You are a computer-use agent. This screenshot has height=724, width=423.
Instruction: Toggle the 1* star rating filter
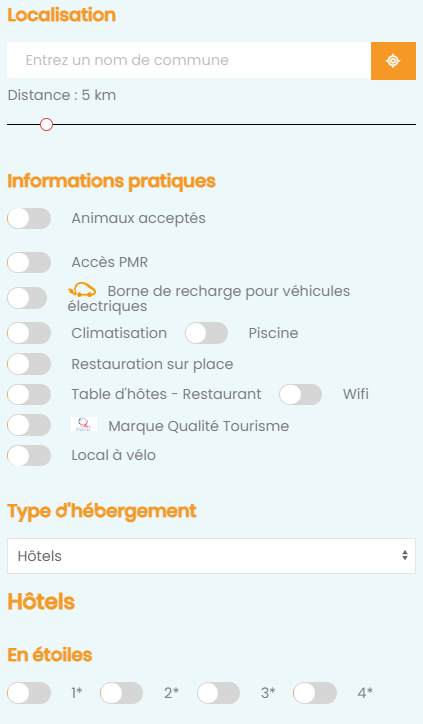click(x=29, y=693)
